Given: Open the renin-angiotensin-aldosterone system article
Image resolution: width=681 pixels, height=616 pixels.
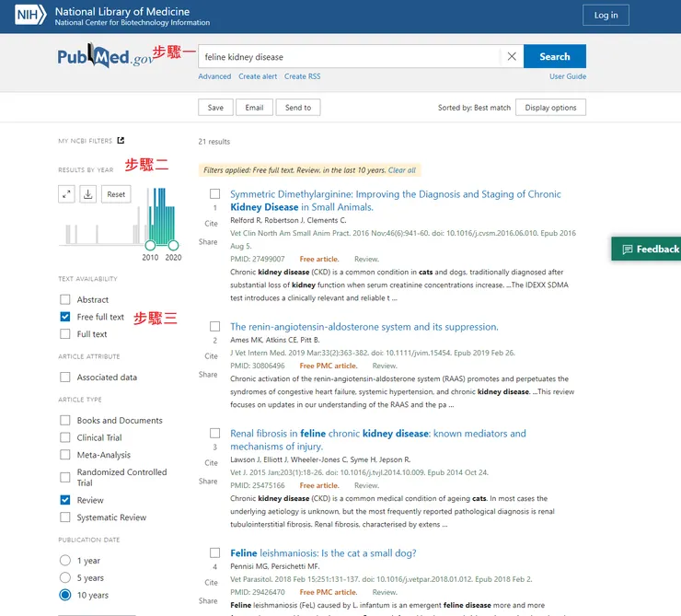Looking at the screenshot, I should pos(364,327).
